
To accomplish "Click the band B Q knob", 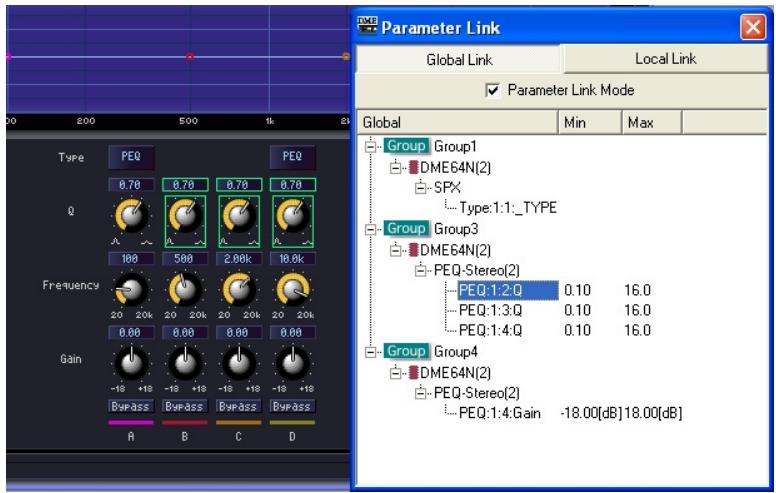I will coord(185,216).
